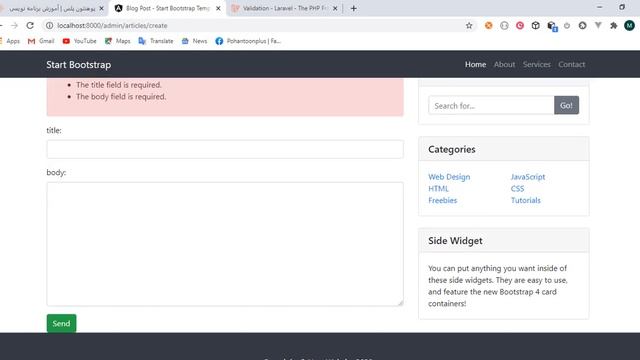
Task: Open the Tutorials category link
Action: 525,200
